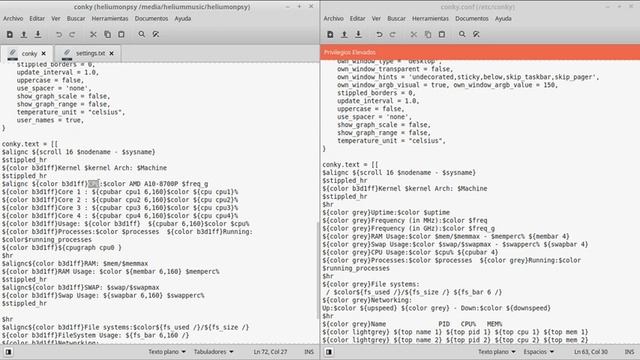Open Tabuladores tab-width dropdown
The image size is (640, 360).
pos(213,352)
